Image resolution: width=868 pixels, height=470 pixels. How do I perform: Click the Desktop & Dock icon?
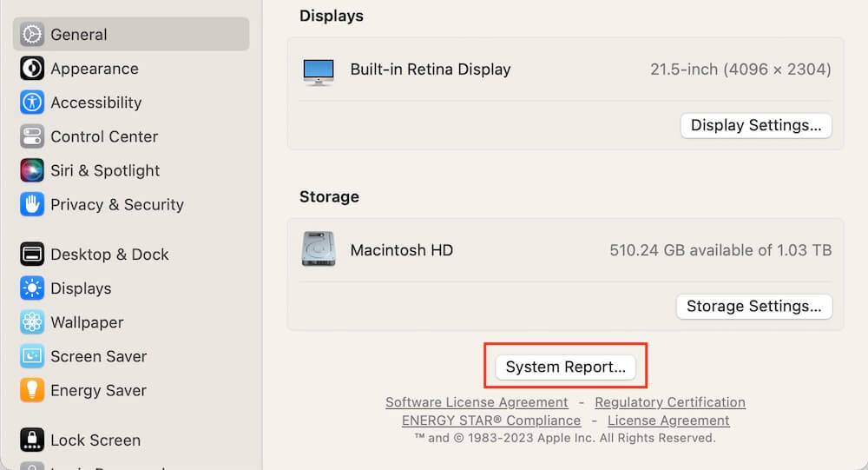point(32,255)
